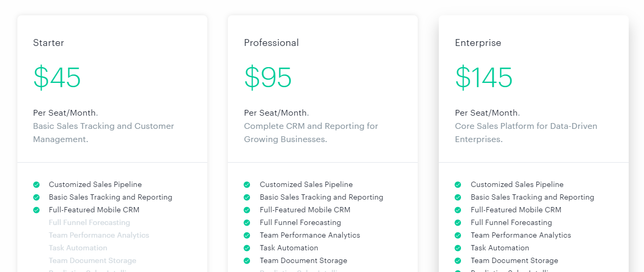Click the greyed-out Full Funnel Forecasting in Starter

tap(89, 223)
